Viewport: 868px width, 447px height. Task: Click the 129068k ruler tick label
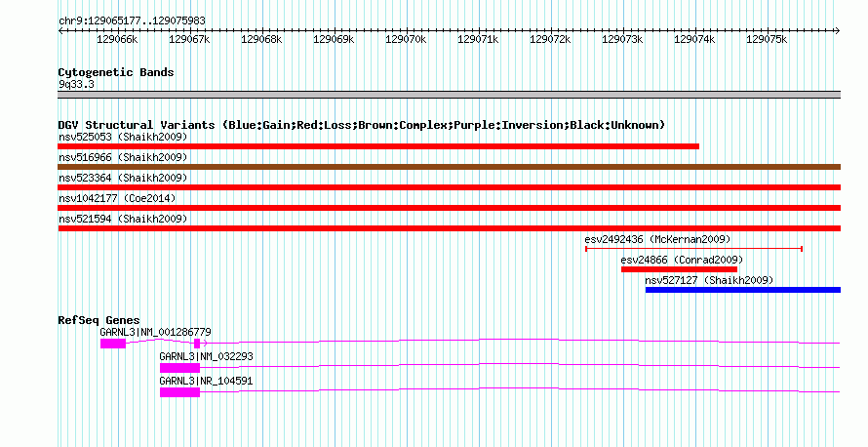pyautogui.click(x=261, y=39)
